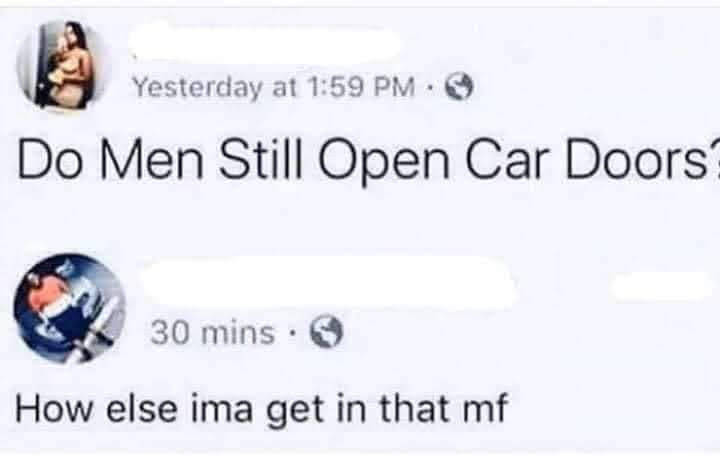Open the replier's blue round avatar
The width and height of the screenshot is (720, 456).
[x=70, y=308]
